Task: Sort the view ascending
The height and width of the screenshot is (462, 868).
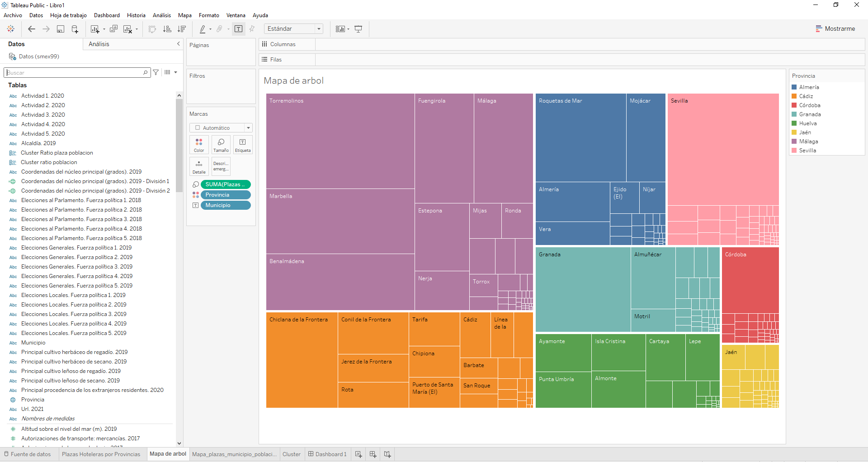Action: (x=167, y=28)
